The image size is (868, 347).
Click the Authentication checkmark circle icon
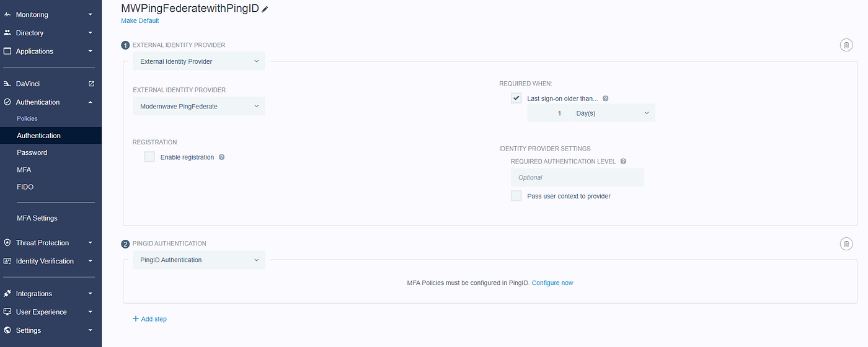[7, 102]
